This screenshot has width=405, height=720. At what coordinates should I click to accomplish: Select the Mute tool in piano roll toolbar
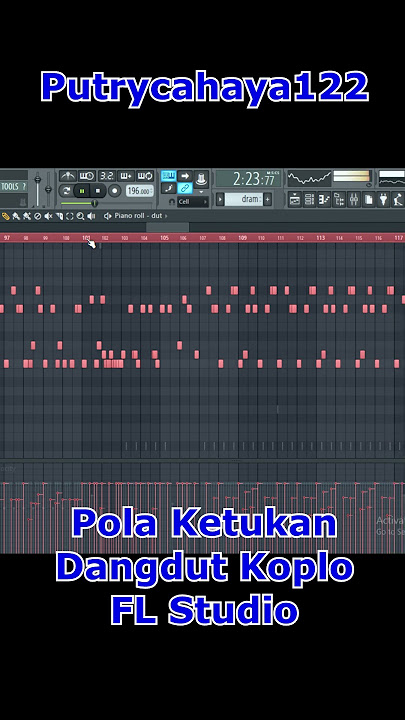click(x=48, y=216)
